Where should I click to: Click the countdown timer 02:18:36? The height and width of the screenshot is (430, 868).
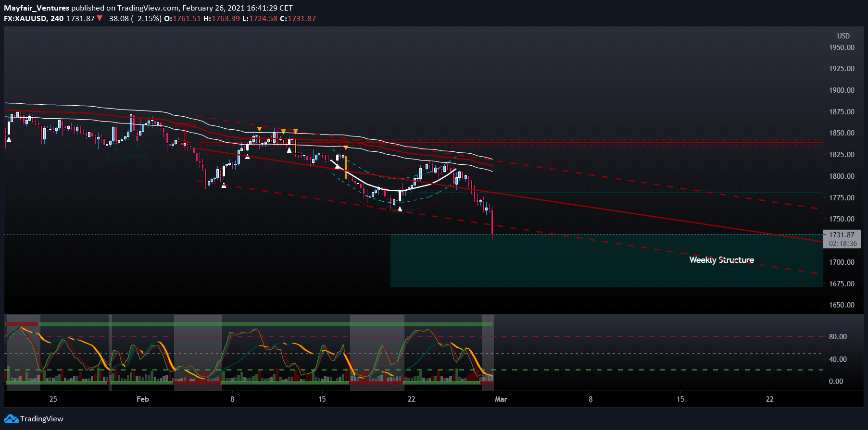tap(843, 244)
